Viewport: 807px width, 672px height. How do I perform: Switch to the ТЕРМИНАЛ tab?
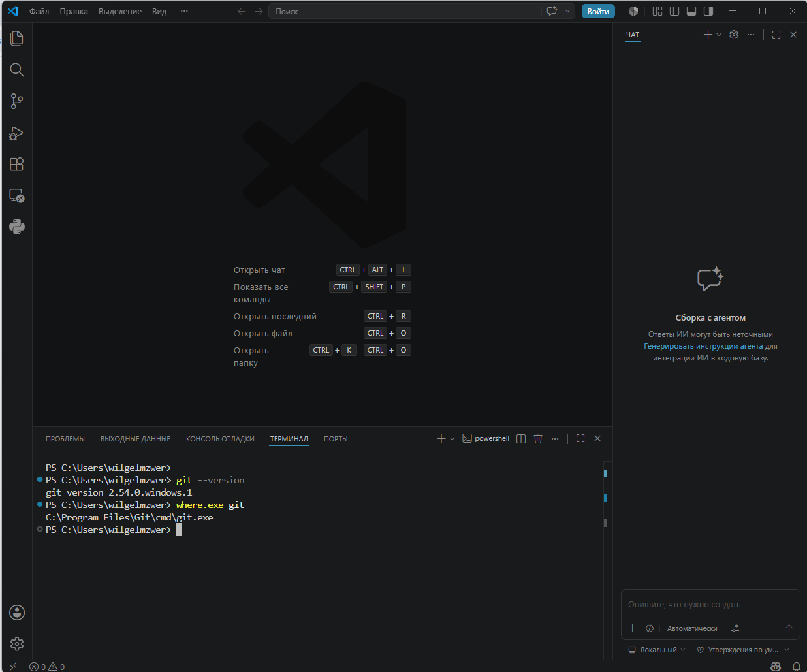pyautogui.click(x=289, y=439)
